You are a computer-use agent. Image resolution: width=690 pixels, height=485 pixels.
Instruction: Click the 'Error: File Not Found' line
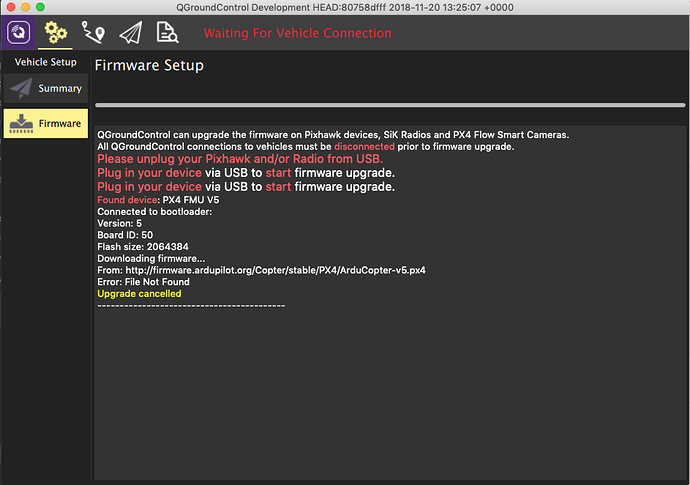(x=143, y=282)
